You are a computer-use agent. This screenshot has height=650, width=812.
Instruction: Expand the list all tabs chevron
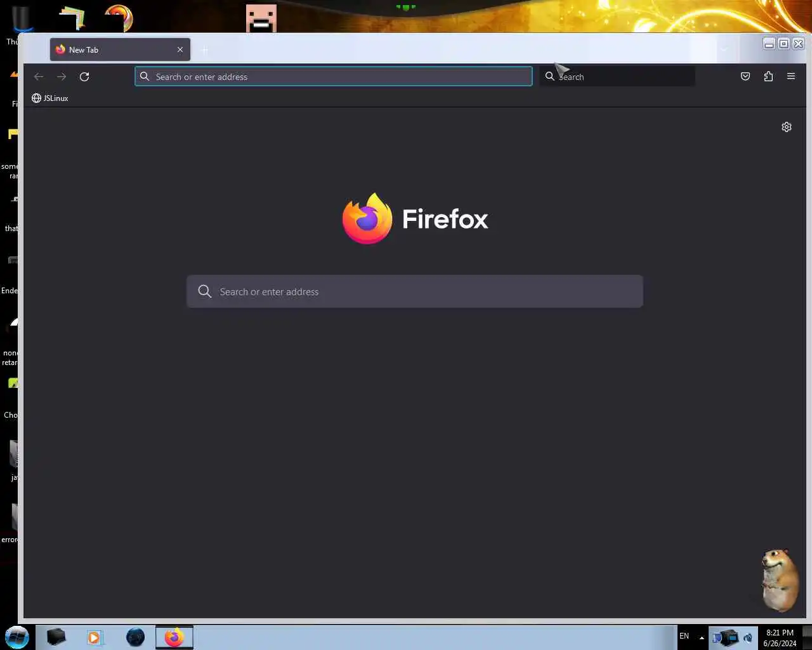pyautogui.click(x=724, y=50)
